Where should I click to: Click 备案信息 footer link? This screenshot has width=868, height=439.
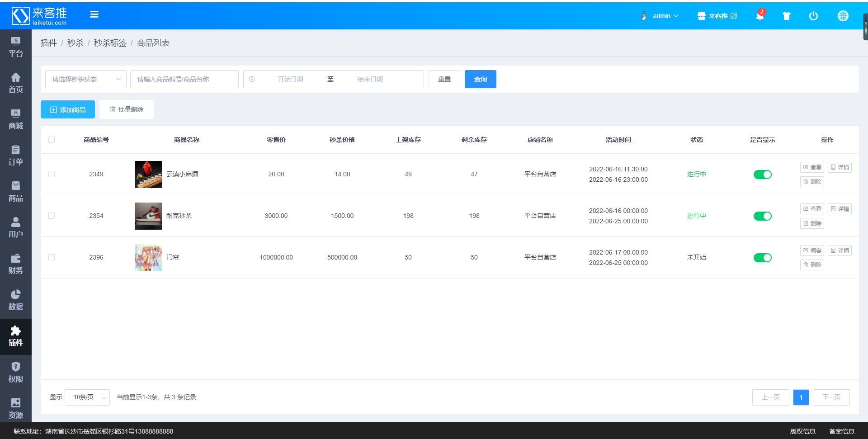(841, 431)
